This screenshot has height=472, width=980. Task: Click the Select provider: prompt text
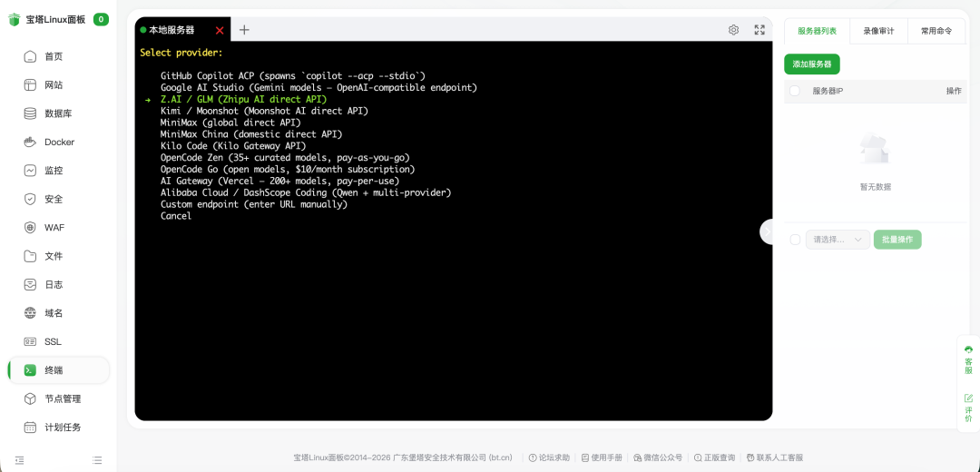point(181,53)
